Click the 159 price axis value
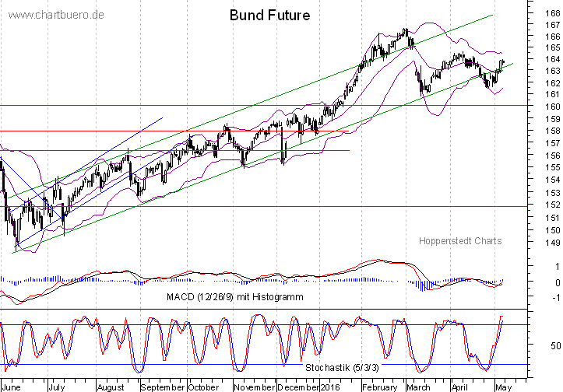The image size is (563, 392). 552,118
